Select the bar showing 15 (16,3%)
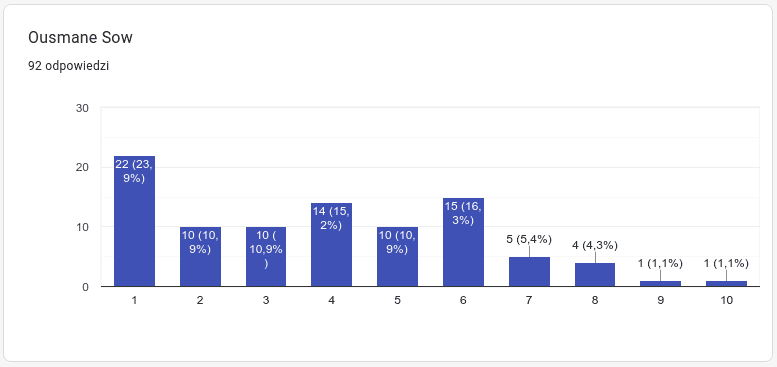The height and width of the screenshot is (367, 777). [x=463, y=242]
